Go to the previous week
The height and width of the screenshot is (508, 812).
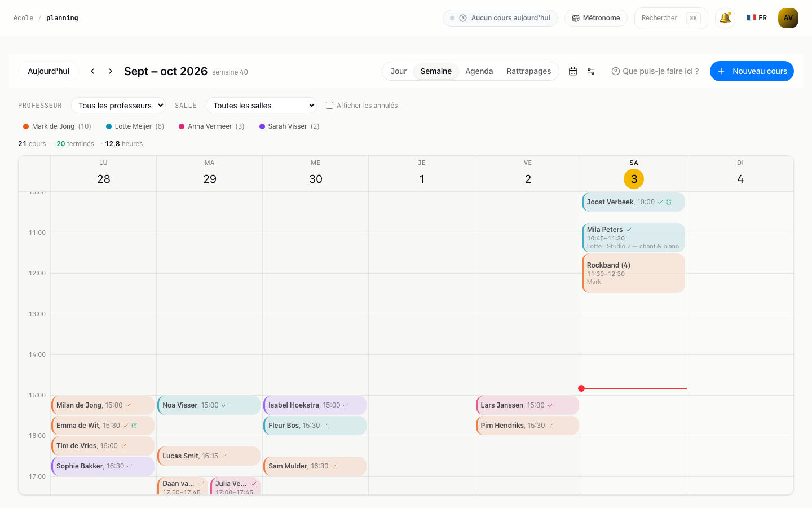(92, 71)
